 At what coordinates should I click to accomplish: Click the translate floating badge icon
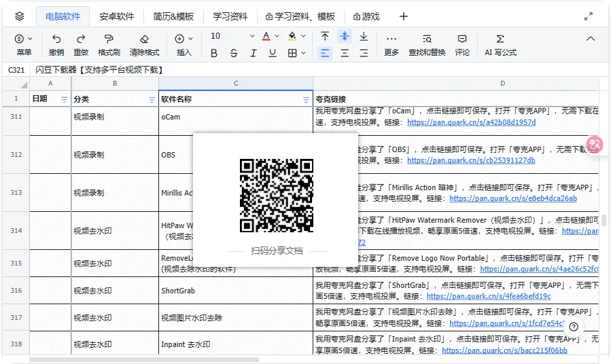595,145
